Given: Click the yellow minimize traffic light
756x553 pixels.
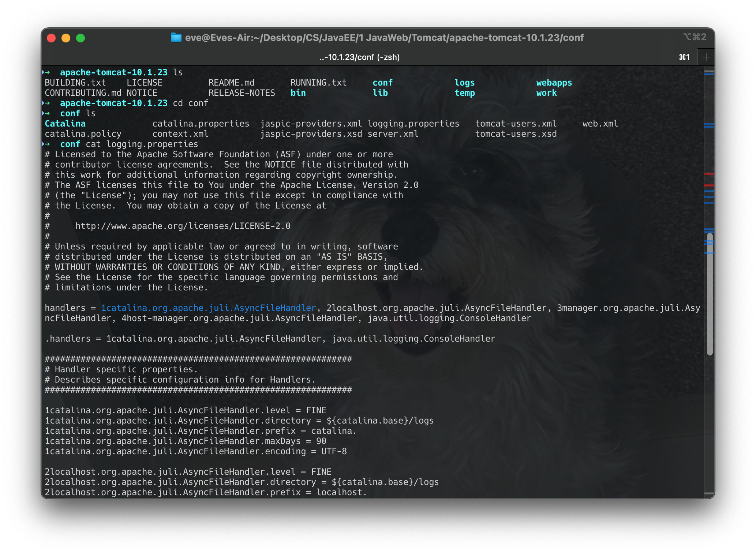Looking at the screenshot, I should click(x=65, y=38).
